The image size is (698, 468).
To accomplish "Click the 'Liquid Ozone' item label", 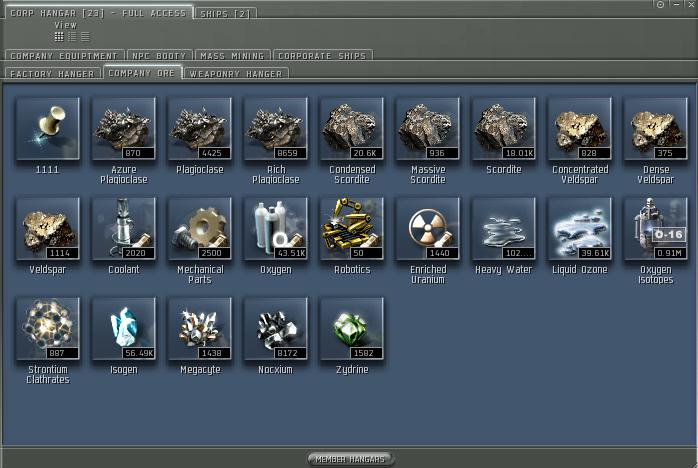I will tap(580, 270).
